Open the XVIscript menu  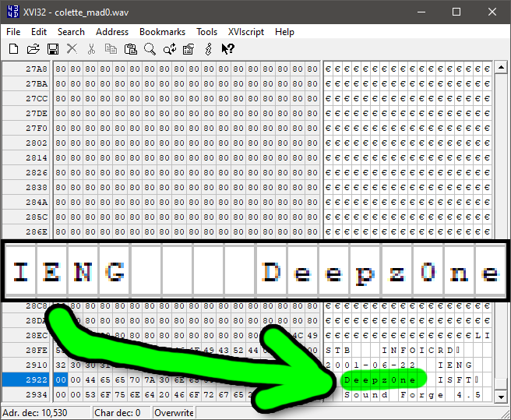click(x=246, y=32)
